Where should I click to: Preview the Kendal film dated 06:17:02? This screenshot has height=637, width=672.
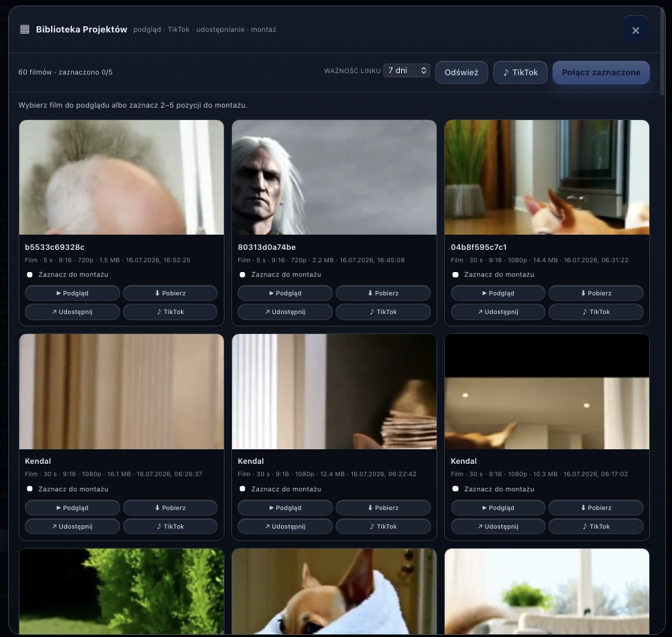tap(498, 508)
